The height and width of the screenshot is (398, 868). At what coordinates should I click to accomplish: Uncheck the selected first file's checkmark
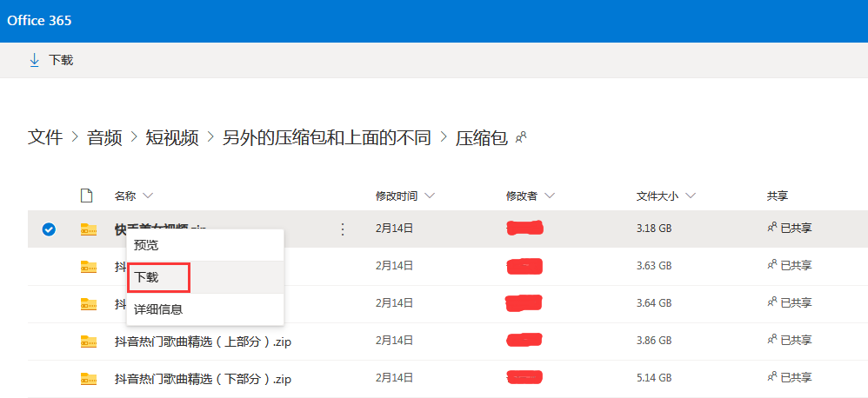[49, 229]
